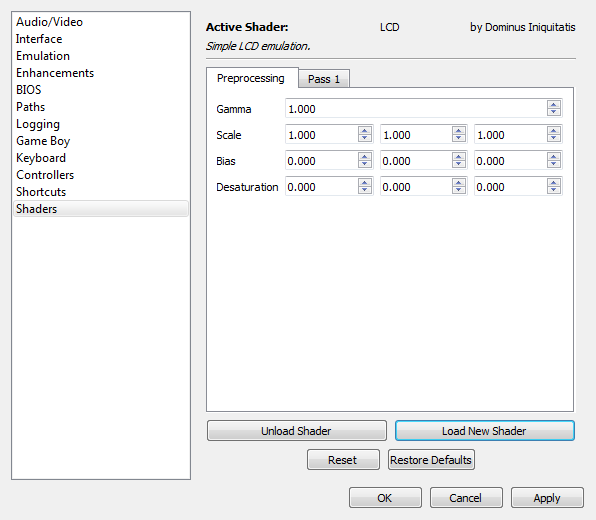The image size is (596, 520).
Task: Open the Controllers settings page
Action: (101, 175)
